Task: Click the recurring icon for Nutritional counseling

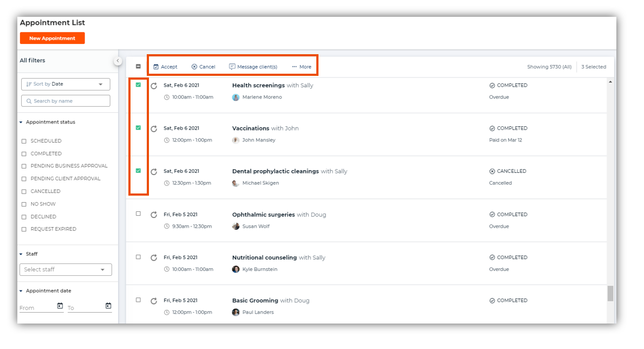Action: 154,258
